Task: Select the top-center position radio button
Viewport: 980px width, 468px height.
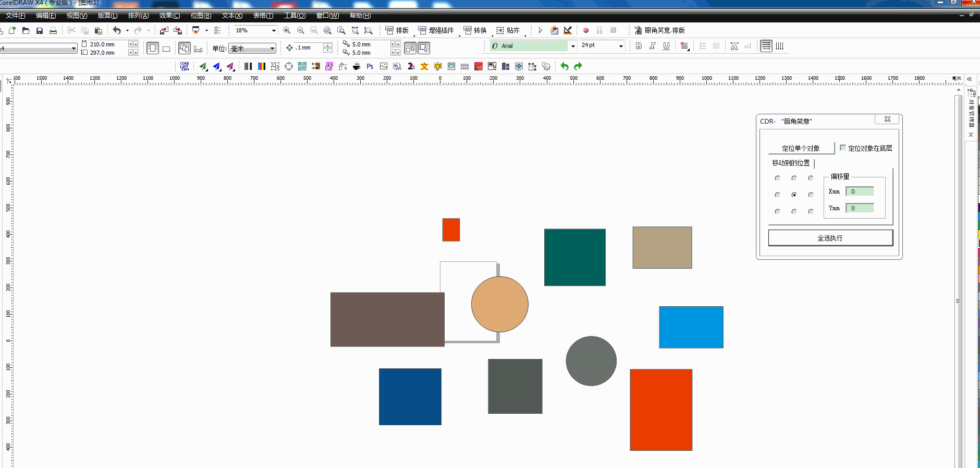Action: click(794, 178)
